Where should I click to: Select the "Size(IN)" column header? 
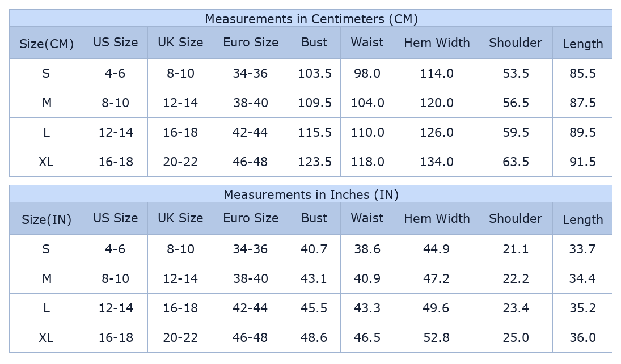pos(47,219)
